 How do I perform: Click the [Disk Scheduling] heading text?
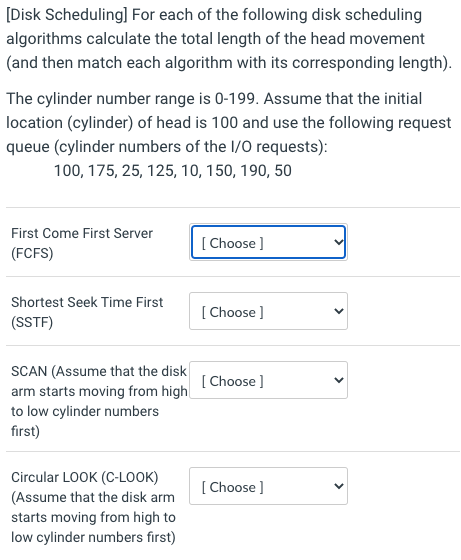pos(66,15)
